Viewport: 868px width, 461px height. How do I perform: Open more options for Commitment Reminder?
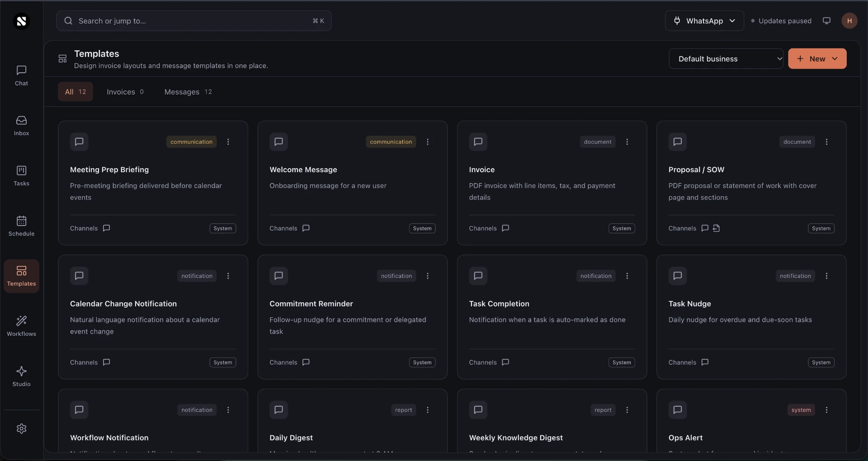click(428, 276)
